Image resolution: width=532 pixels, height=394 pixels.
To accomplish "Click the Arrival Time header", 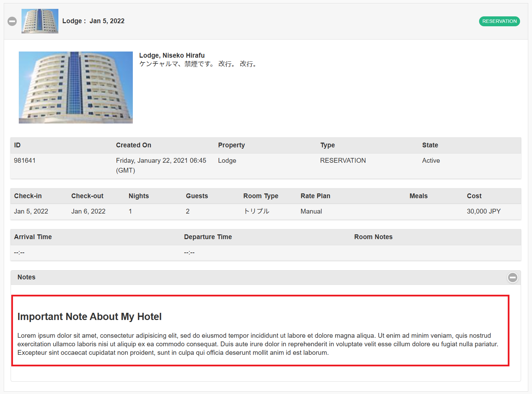I will coord(33,237).
